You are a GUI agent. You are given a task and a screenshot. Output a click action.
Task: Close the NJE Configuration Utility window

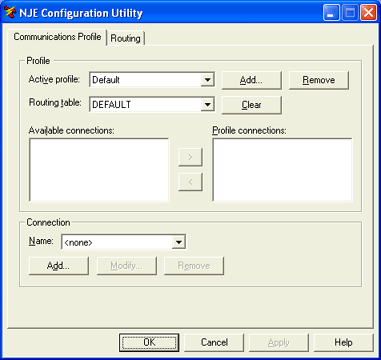click(369, 13)
